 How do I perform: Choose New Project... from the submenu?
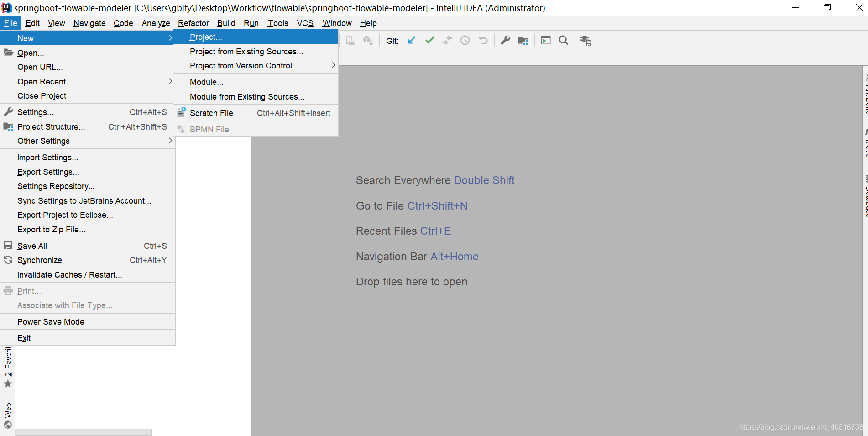(256, 37)
